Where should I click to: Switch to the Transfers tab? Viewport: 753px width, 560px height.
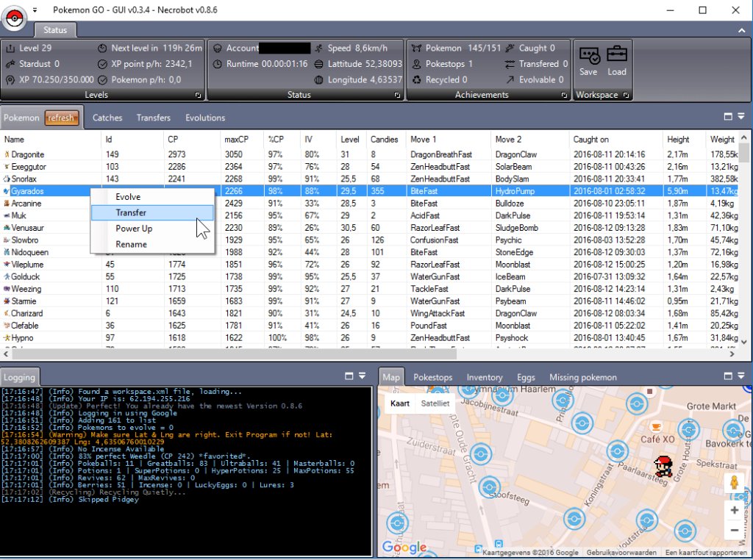153,118
